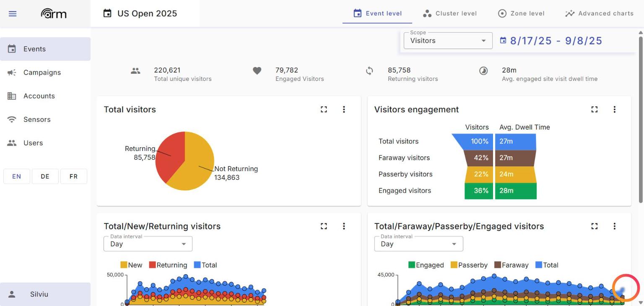Click the Advanced charts sparkline icon

(570, 13)
